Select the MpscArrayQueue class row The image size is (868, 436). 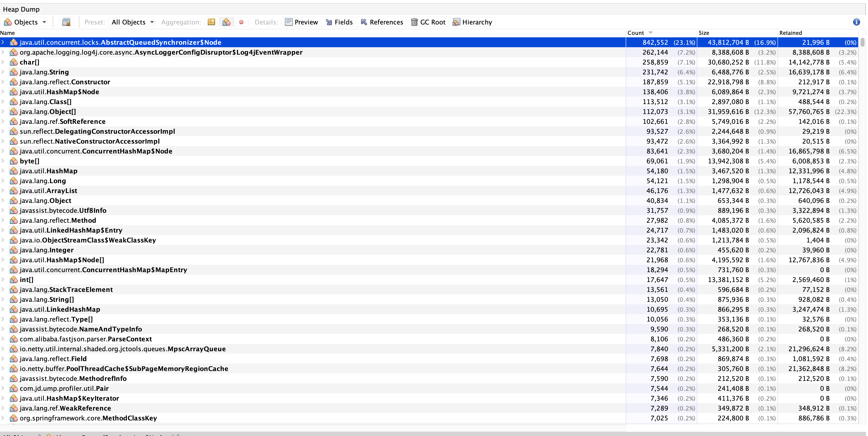click(x=429, y=349)
